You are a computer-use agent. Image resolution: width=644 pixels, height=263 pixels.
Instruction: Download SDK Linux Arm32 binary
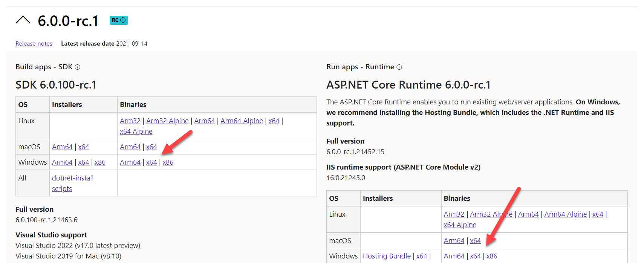click(130, 121)
